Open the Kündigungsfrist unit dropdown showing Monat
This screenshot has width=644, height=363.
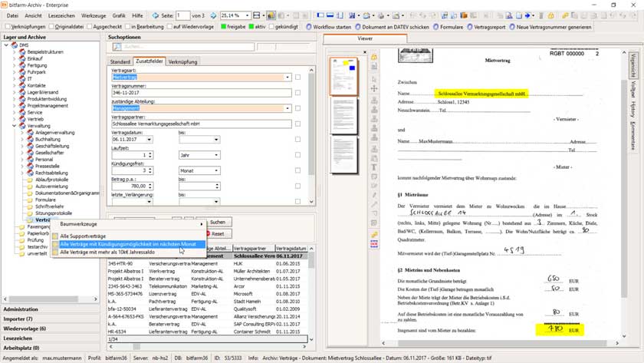(x=216, y=170)
